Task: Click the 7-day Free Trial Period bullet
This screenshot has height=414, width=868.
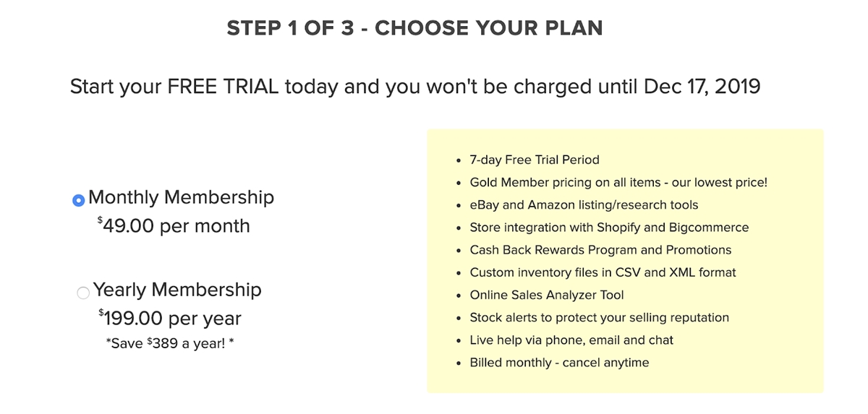Action: point(535,160)
